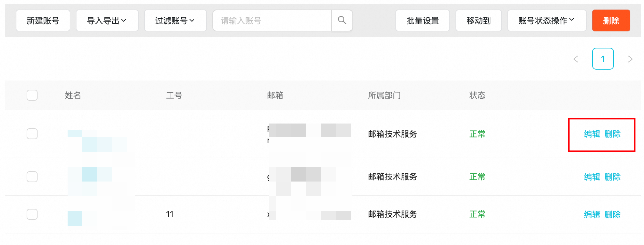Click 编辑 link in the first row

pos(592,134)
